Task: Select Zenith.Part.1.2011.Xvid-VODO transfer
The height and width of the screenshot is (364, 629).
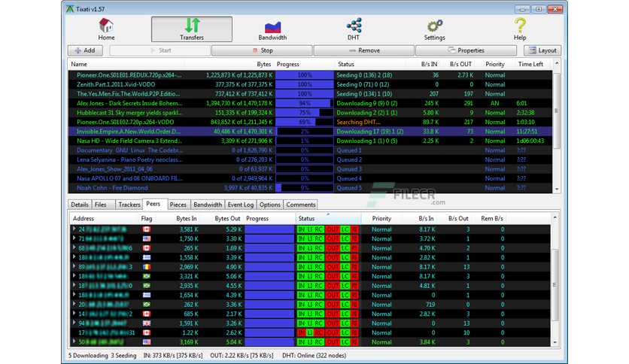Action: click(x=310, y=84)
